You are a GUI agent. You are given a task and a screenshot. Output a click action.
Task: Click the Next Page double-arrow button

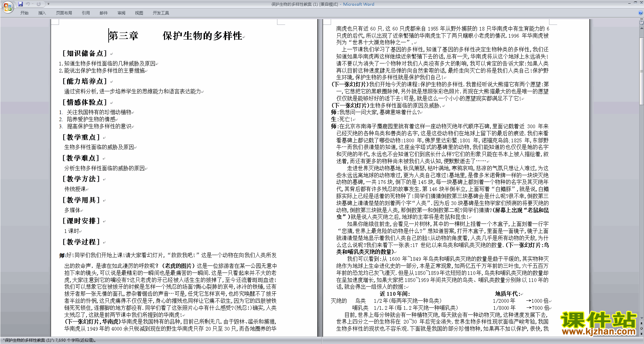642,333
